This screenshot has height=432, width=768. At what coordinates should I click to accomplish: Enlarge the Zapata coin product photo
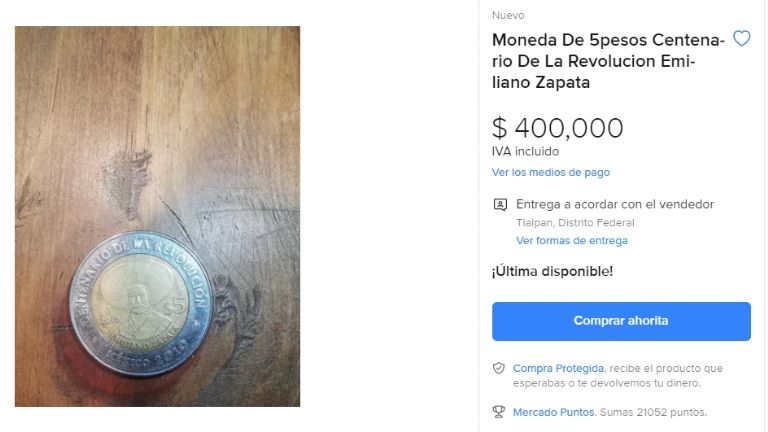157,216
